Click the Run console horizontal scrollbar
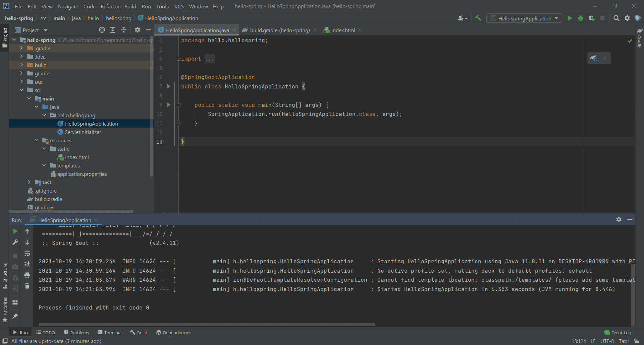644x345 pixels. tap(207, 324)
